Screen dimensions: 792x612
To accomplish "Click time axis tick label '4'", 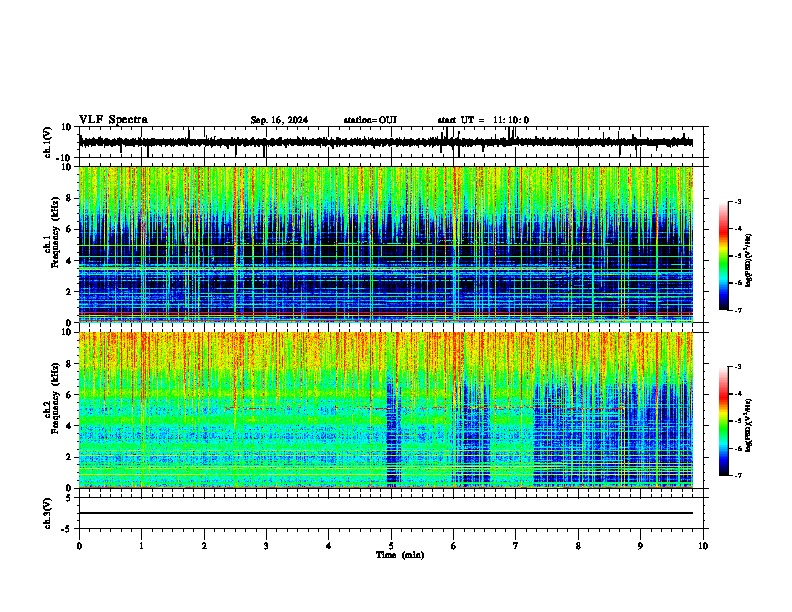I will 329,546.
